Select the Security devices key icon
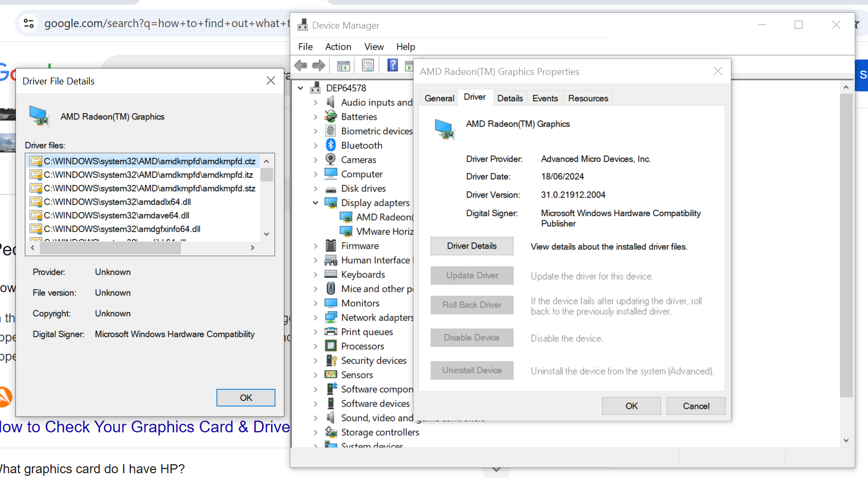The image size is (868, 478). (x=331, y=360)
